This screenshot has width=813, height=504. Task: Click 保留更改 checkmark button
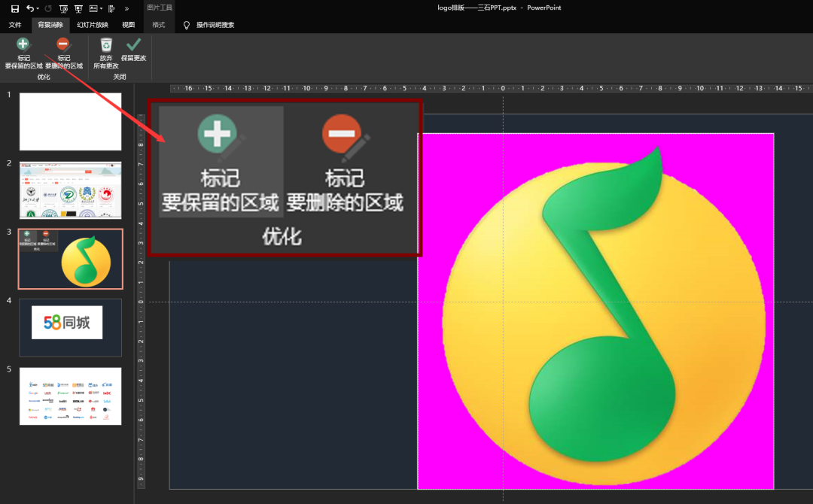coord(133,50)
